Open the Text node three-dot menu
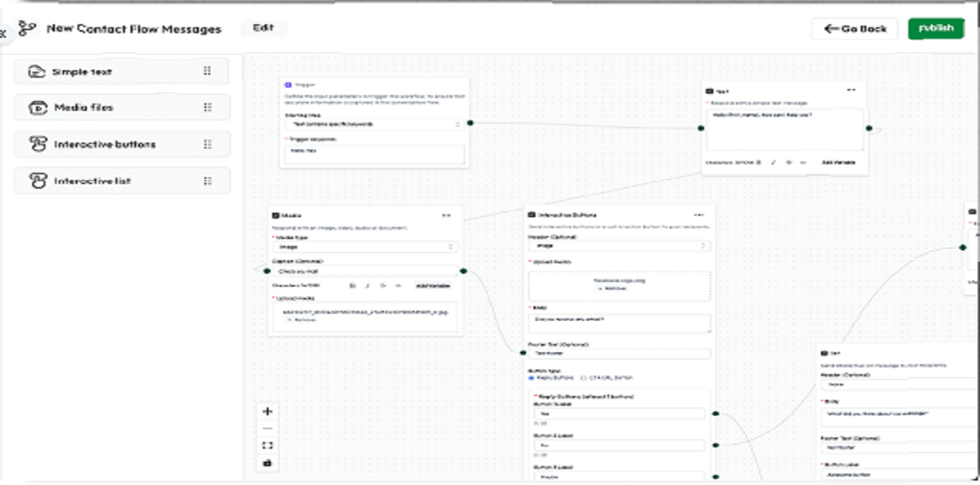This screenshot has width=980, height=485. [x=851, y=91]
